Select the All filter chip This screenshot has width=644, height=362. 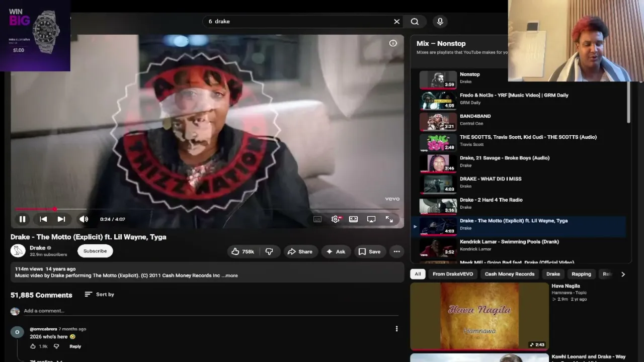click(x=418, y=274)
